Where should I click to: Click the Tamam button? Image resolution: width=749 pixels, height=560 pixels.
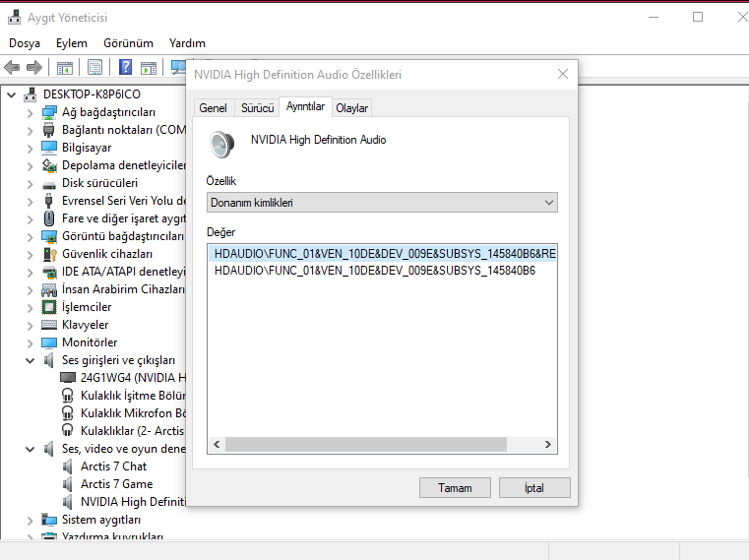455,488
